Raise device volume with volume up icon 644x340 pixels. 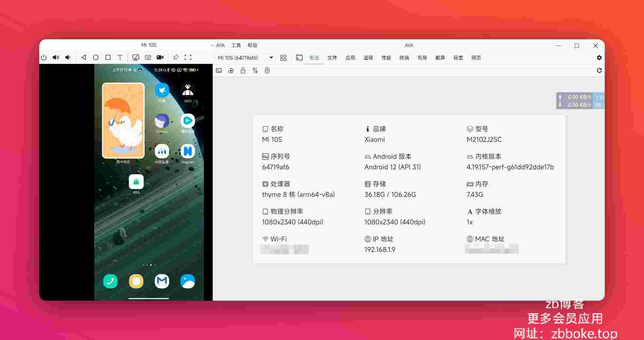tap(56, 57)
